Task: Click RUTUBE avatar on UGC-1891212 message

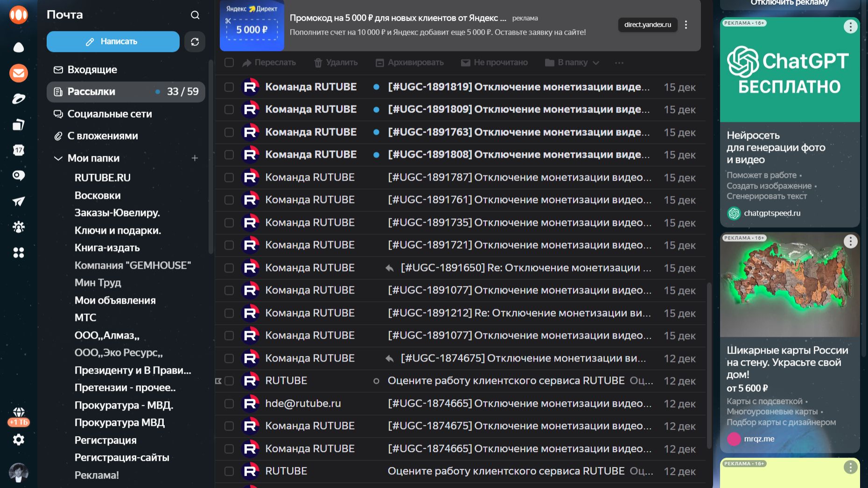Action: pos(250,313)
